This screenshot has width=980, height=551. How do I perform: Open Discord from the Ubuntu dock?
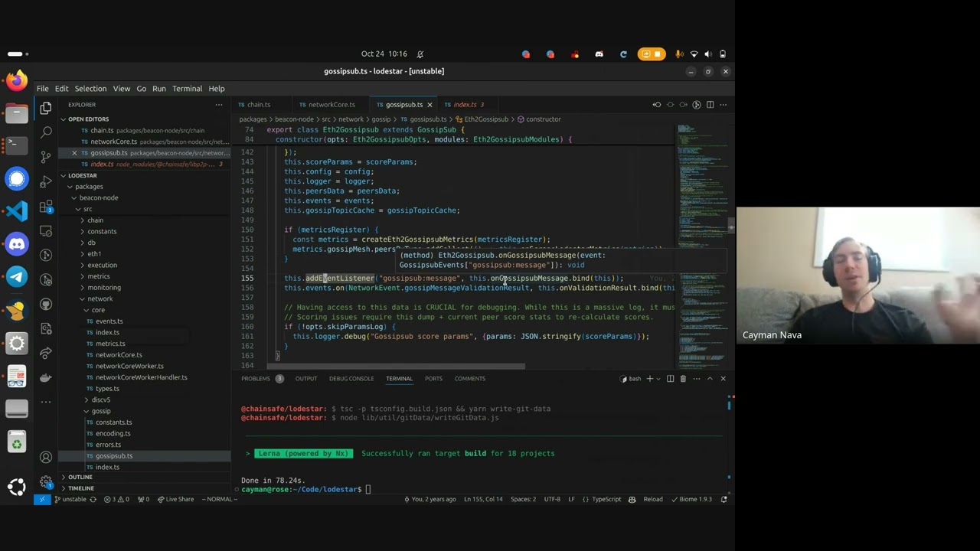click(x=17, y=244)
